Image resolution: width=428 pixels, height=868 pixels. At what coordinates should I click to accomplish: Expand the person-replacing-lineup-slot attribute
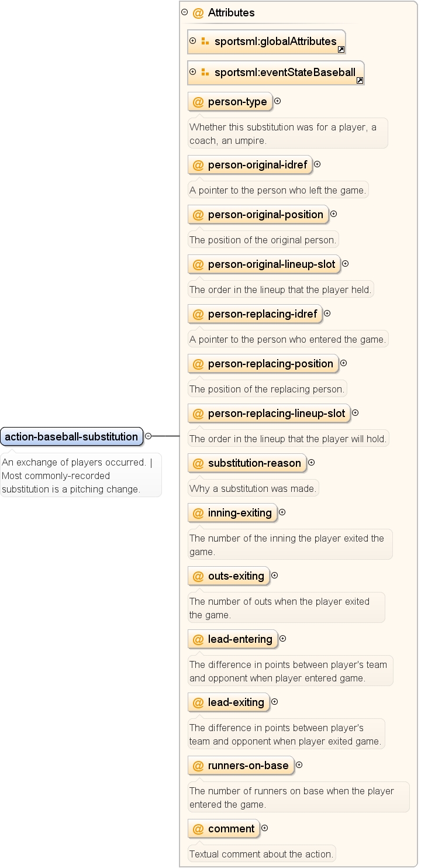pos(355,413)
